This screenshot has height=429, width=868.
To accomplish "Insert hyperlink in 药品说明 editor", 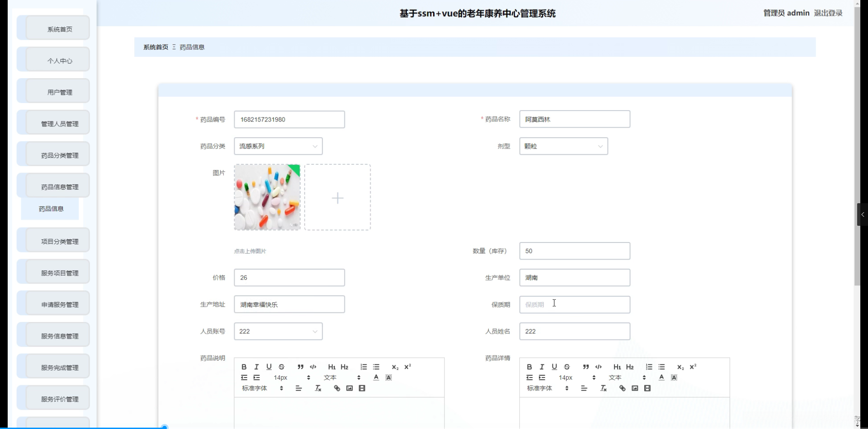I will click(337, 388).
